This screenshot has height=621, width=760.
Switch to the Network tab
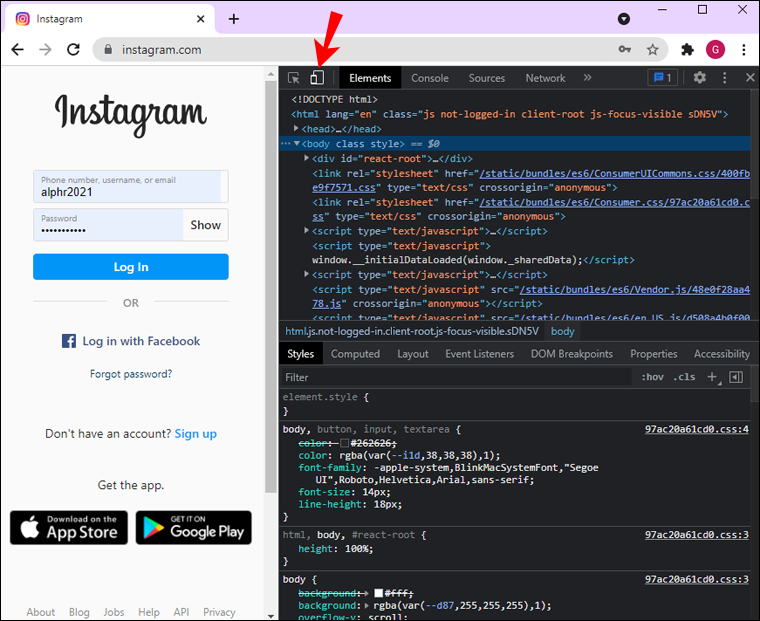(x=545, y=78)
